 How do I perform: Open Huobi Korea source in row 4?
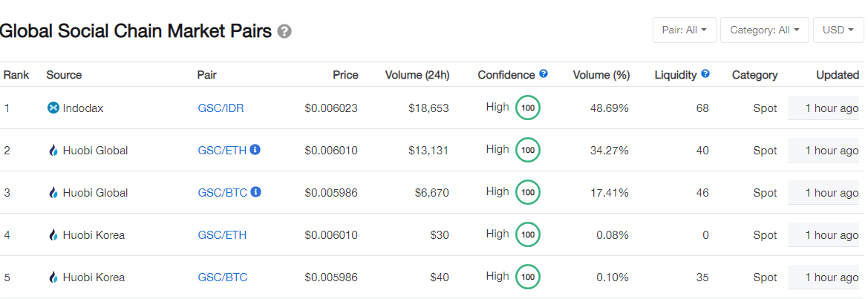coord(94,235)
